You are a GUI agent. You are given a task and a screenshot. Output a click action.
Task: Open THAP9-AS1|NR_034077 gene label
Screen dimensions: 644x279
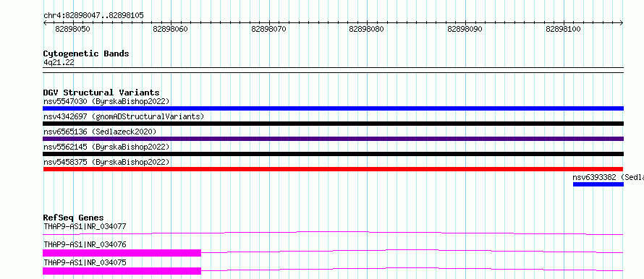85,226
